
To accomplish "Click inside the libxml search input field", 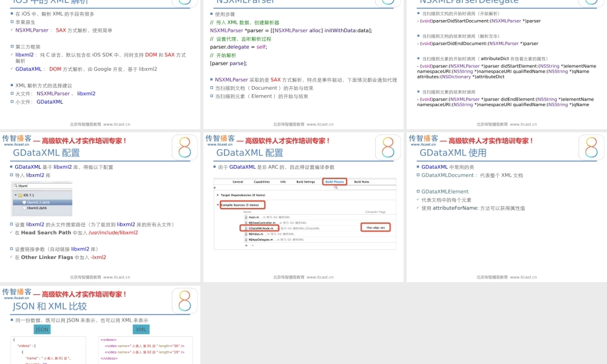I will 36,185.
